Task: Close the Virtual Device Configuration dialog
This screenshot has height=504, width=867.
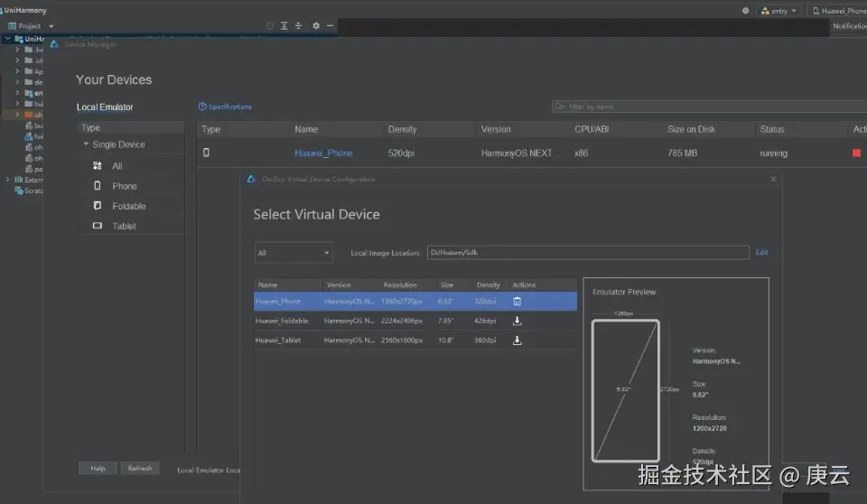Action: coord(773,180)
